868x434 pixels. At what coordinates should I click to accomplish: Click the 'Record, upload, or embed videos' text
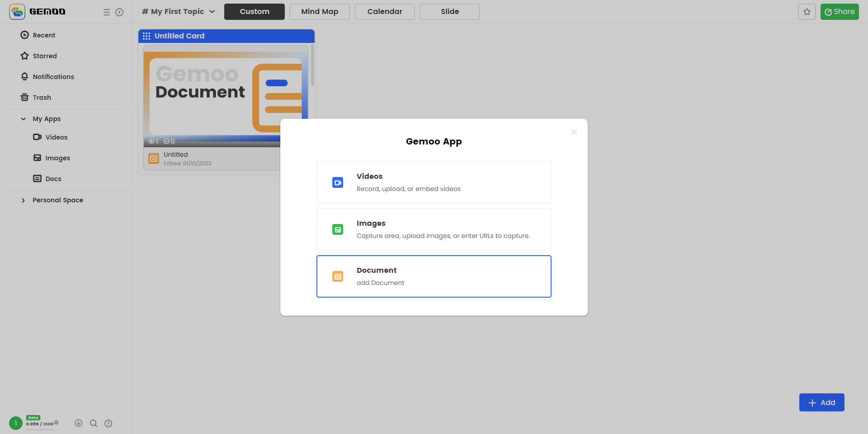pos(409,189)
